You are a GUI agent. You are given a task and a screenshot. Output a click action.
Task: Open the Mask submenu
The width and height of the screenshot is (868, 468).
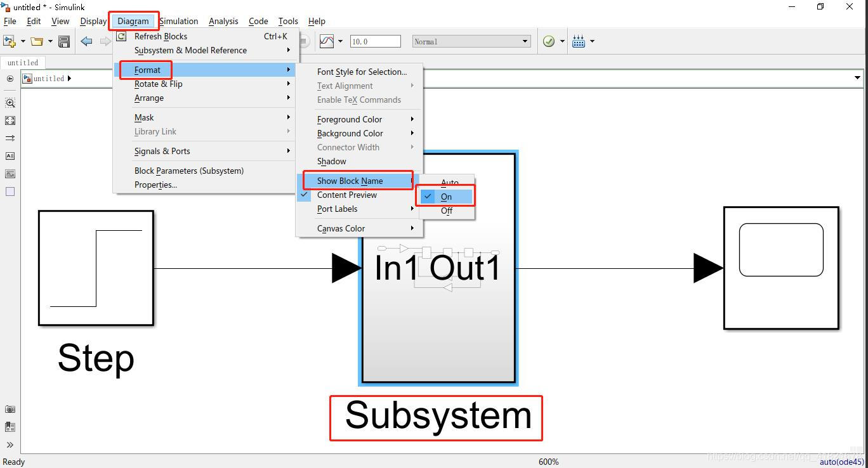coord(204,117)
